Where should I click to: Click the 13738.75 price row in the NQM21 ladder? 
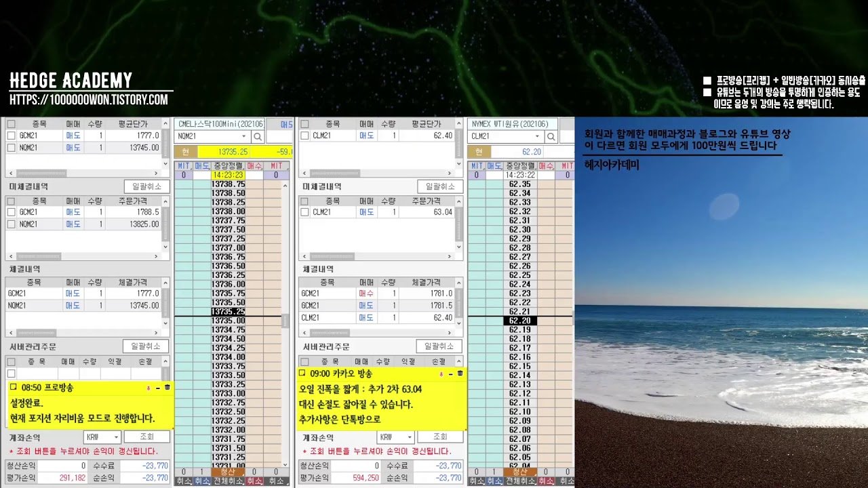[x=228, y=184]
